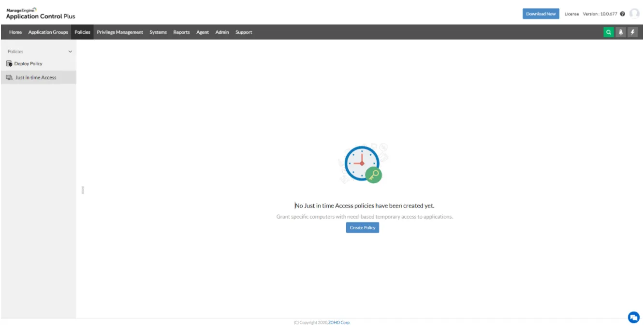644x326 pixels.
Task: Open quick actions via the lightning bolt icon
Action: point(632,32)
